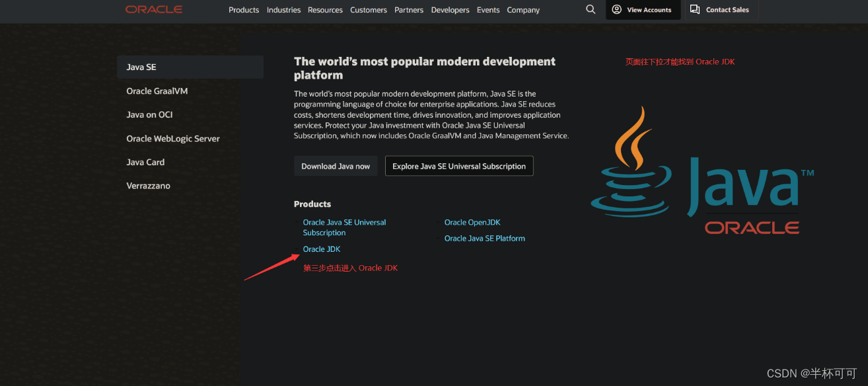Click the Products section heading
This screenshot has width=868, height=386.
click(312, 204)
